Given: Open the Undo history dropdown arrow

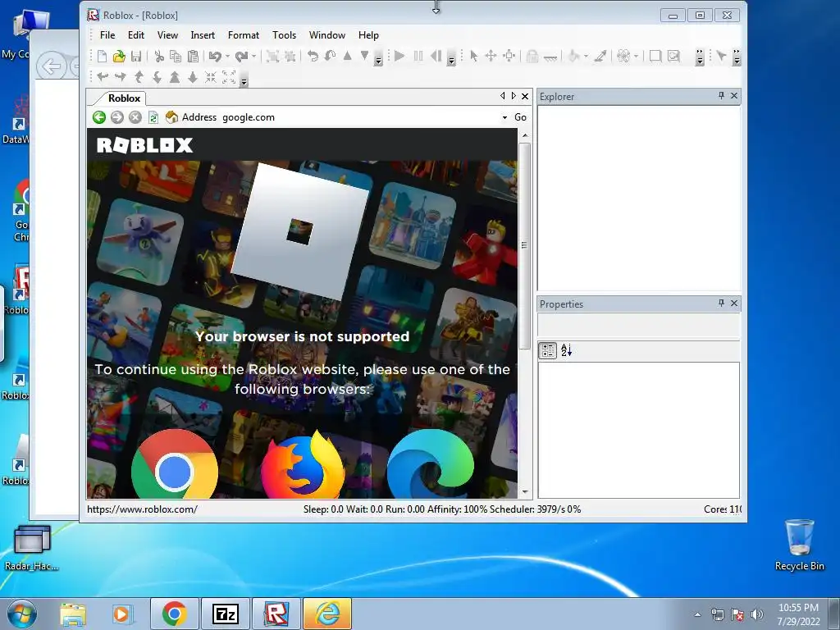Looking at the screenshot, I should coord(227,56).
